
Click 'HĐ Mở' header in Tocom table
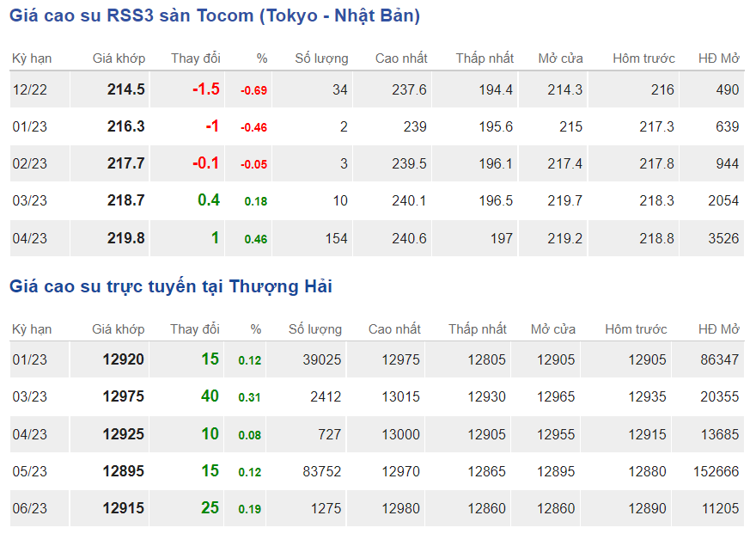[x=718, y=58]
